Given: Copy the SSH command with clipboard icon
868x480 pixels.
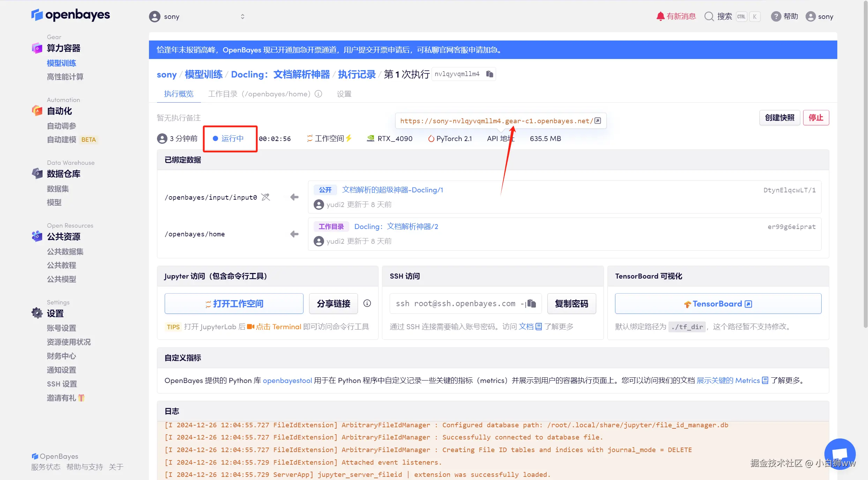Looking at the screenshot, I should (x=531, y=303).
